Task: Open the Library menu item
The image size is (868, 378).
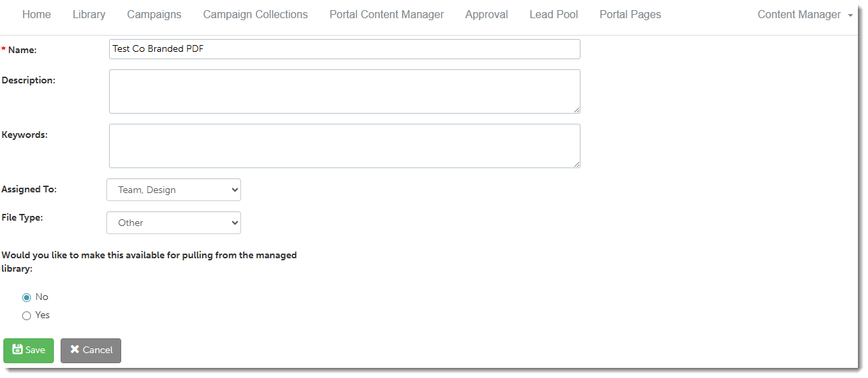Action: [89, 15]
